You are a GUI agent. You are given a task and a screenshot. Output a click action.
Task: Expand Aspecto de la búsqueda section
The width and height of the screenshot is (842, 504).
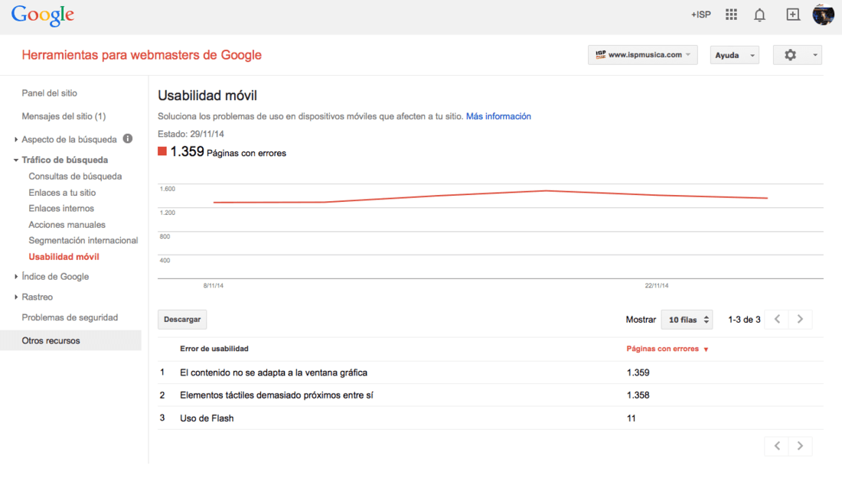pyautogui.click(x=15, y=139)
